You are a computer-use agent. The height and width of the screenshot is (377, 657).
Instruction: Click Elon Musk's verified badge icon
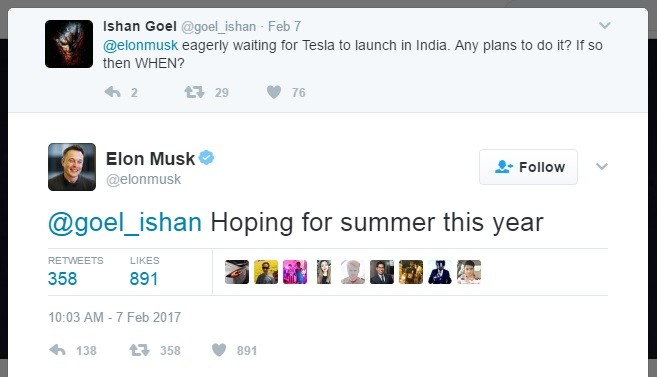coord(206,158)
